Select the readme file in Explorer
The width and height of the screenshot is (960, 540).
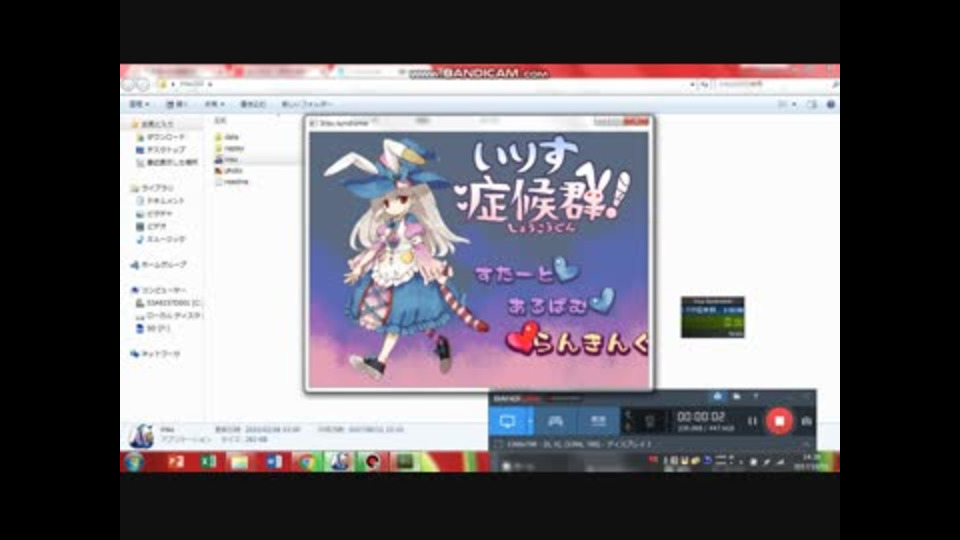[232, 181]
